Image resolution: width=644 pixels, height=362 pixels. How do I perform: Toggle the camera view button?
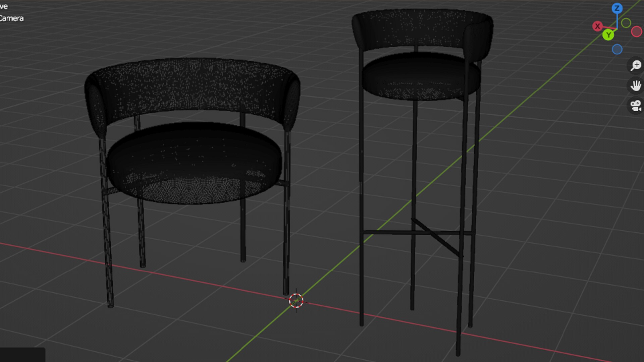coord(635,106)
